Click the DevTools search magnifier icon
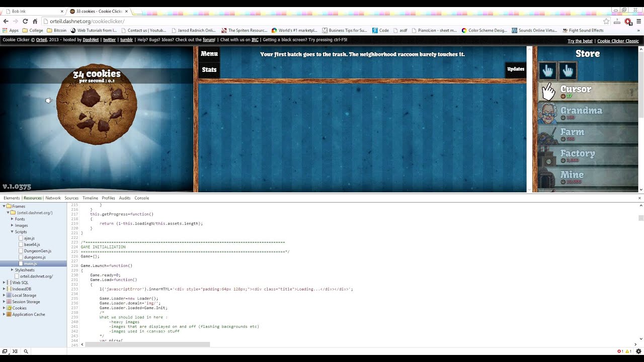This screenshot has width=644, height=362. (26, 351)
